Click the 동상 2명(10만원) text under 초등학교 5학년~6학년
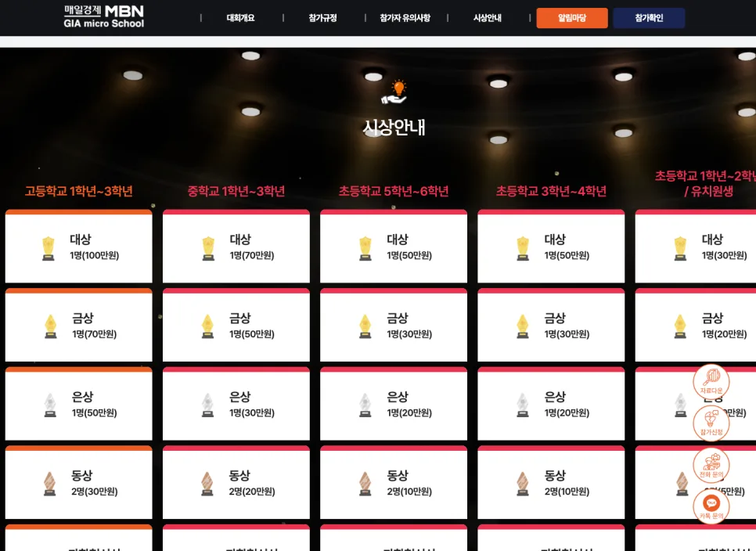The image size is (756, 551). coord(409,483)
